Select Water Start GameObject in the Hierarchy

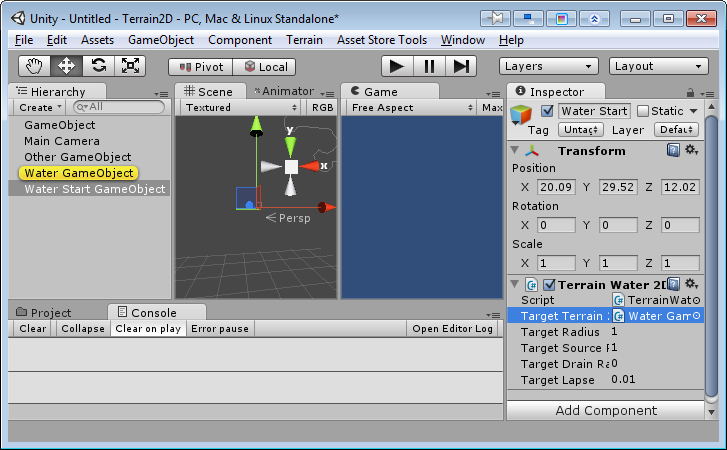click(89, 189)
